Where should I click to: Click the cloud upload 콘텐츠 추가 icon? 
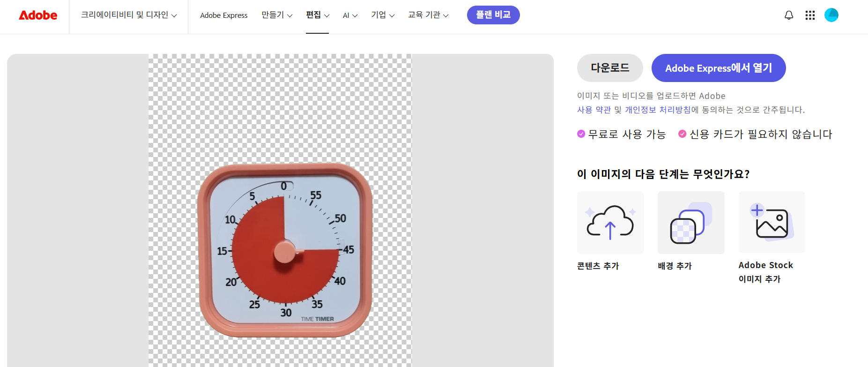click(x=610, y=223)
